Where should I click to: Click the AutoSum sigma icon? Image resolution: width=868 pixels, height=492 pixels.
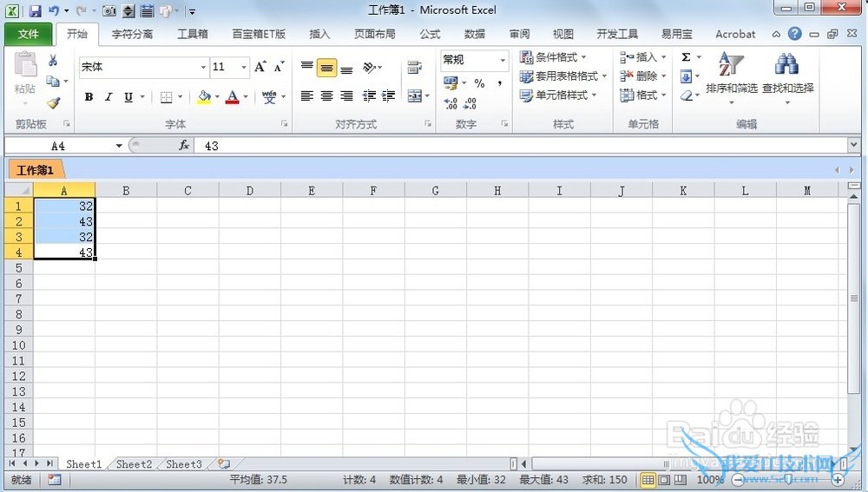686,57
